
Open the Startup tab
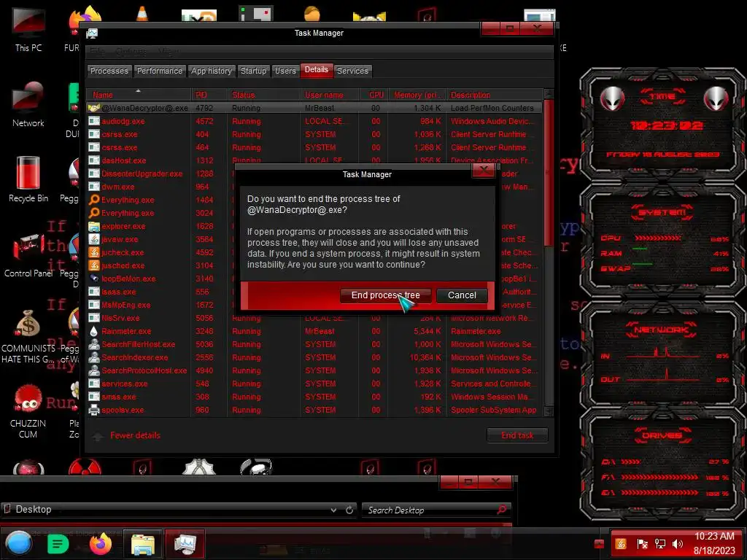253,71
